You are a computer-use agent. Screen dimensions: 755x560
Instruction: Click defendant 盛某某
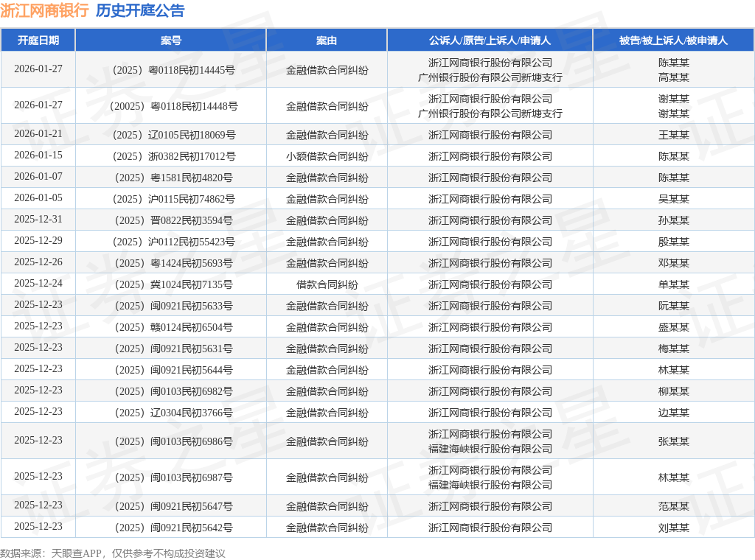[x=674, y=328]
